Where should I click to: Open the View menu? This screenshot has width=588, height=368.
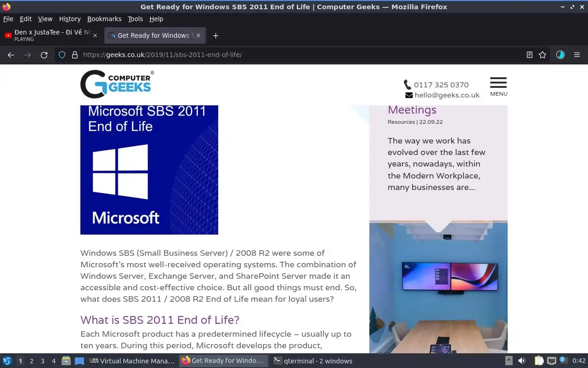click(45, 19)
